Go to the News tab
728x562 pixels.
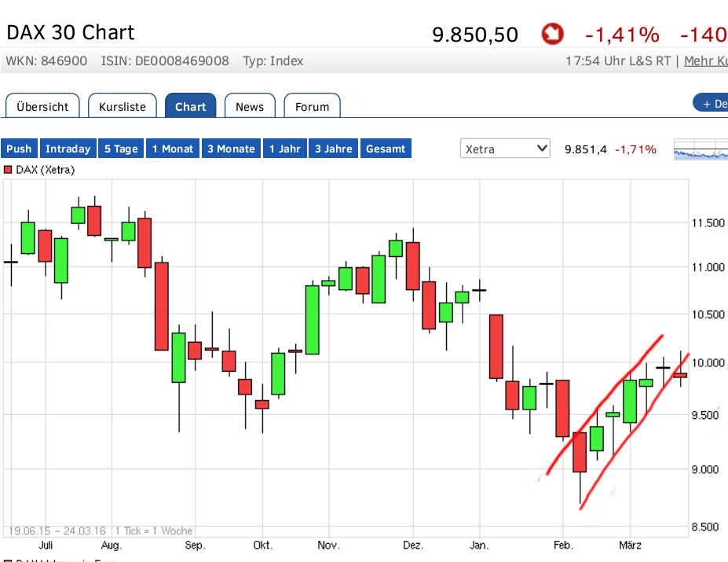point(250,107)
